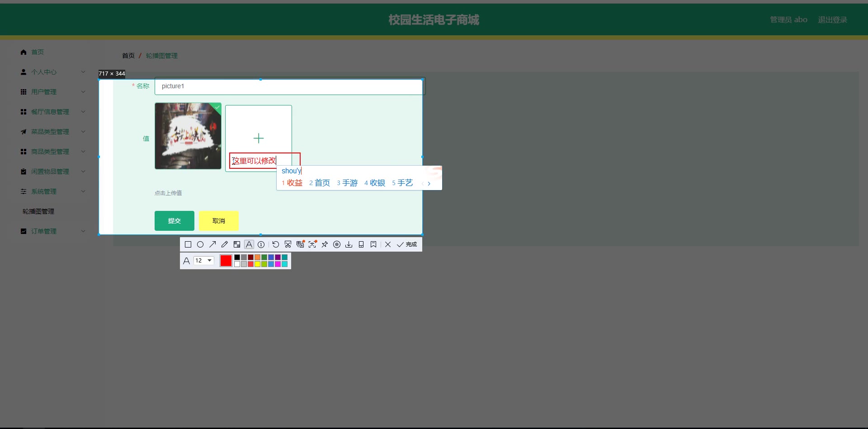Select the ellipse annotation tool
This screenshot has height=429, width=868.
coord(200,244)
